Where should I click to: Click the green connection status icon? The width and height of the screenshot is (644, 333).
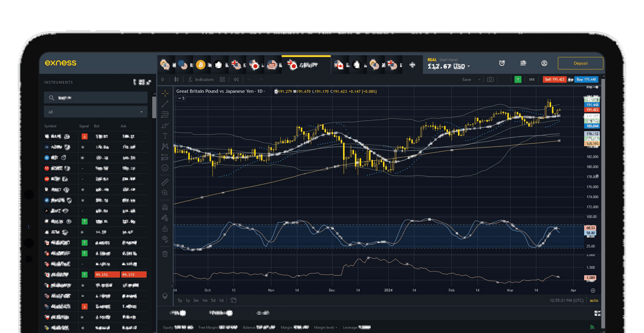592,327
